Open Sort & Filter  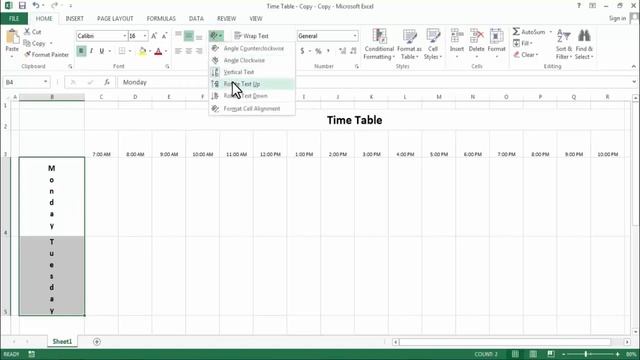(x=564, y=44)
